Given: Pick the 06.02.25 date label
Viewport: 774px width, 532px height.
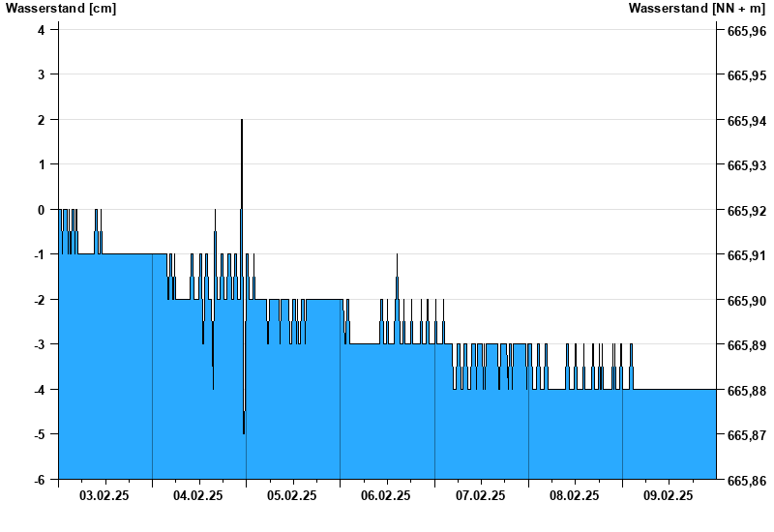Looking at the screenshot, I should coord(386,496).
